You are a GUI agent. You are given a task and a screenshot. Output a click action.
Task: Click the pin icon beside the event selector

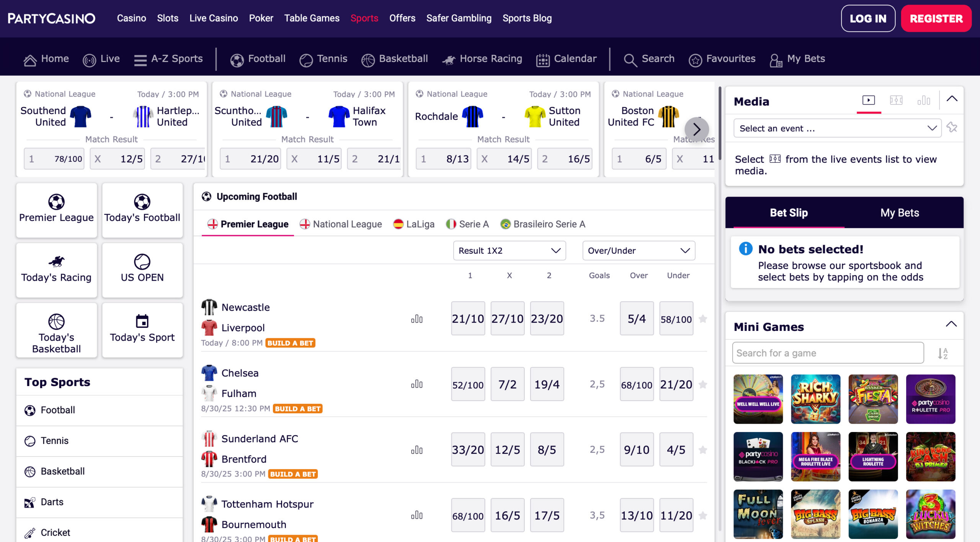(952, 127)
